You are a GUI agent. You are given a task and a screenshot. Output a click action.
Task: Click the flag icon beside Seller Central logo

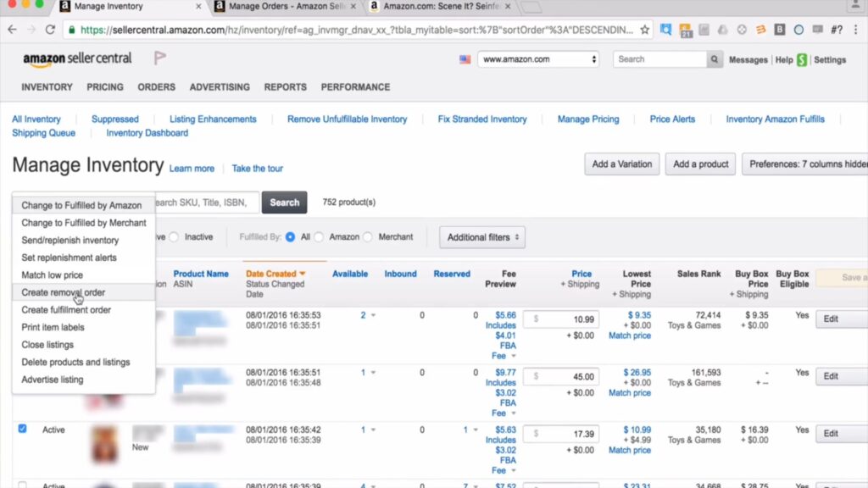(159, 58)
